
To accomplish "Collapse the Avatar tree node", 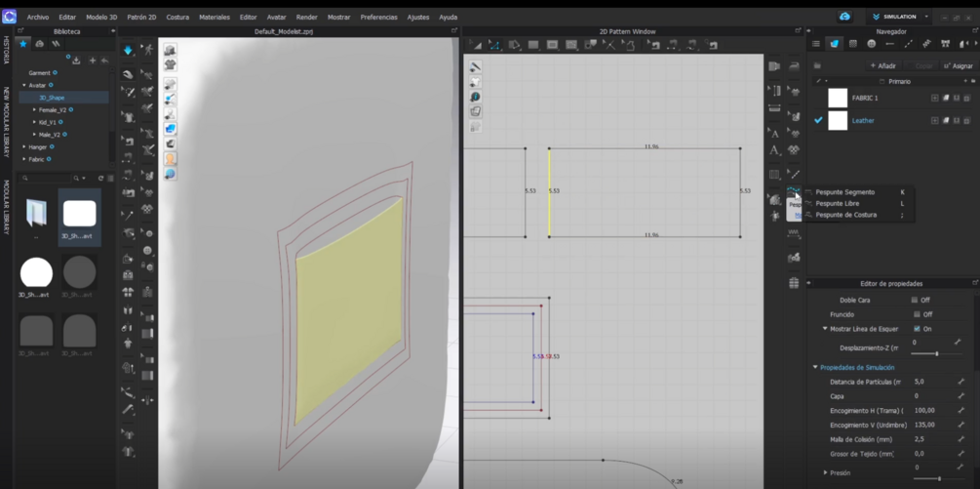I will click(x=24, y=85).
